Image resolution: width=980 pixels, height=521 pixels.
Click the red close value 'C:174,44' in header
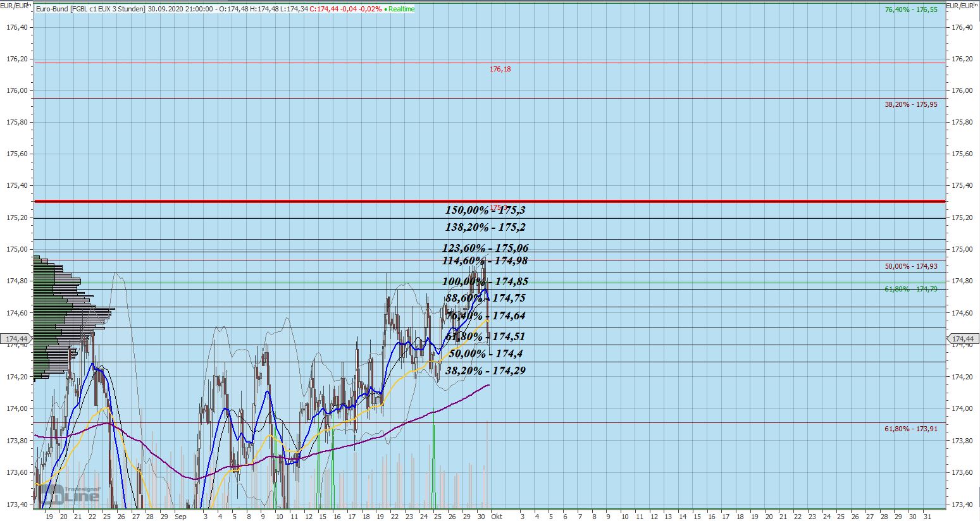tap(323, 9)
